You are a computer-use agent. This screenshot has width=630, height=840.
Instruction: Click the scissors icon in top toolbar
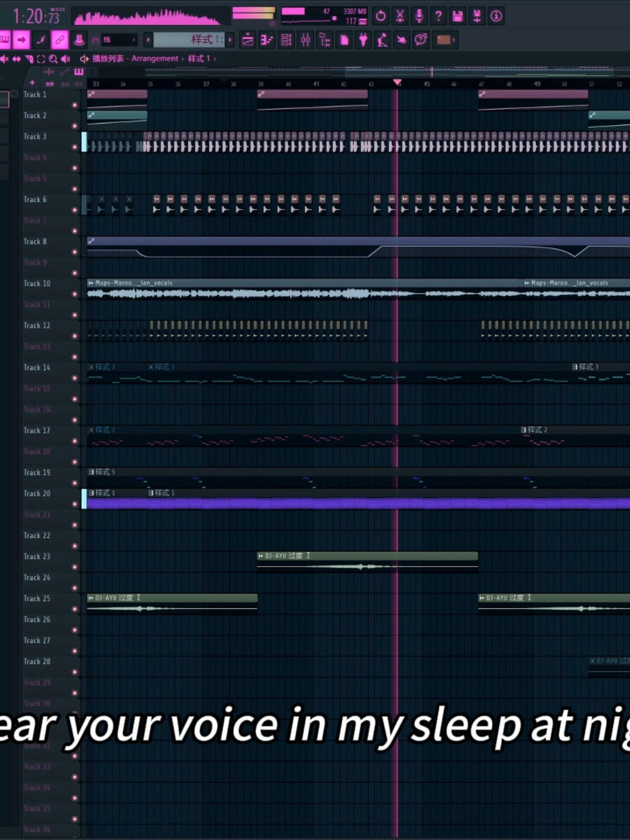coord(400,16)
